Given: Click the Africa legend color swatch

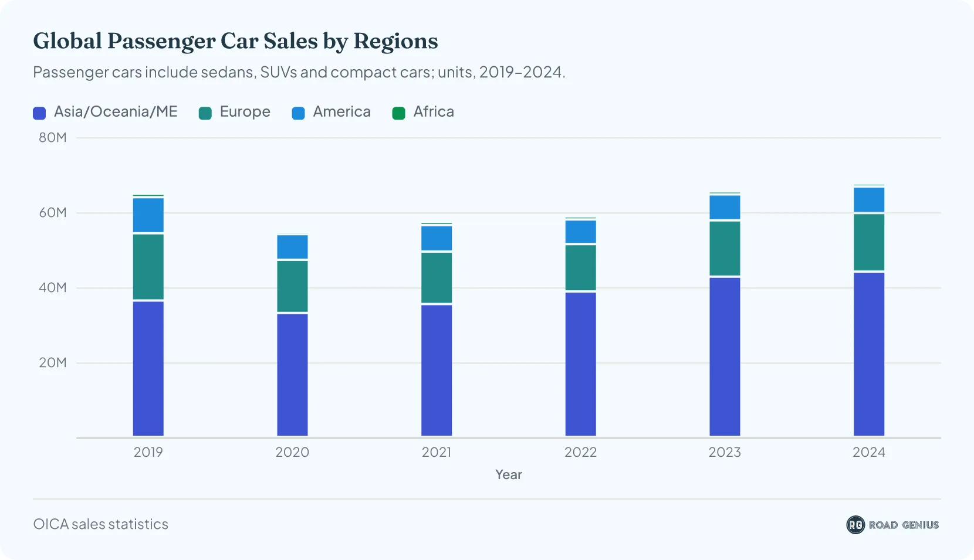Looking at the screenshot, I should pyautogui.click(x=399, y=113).
